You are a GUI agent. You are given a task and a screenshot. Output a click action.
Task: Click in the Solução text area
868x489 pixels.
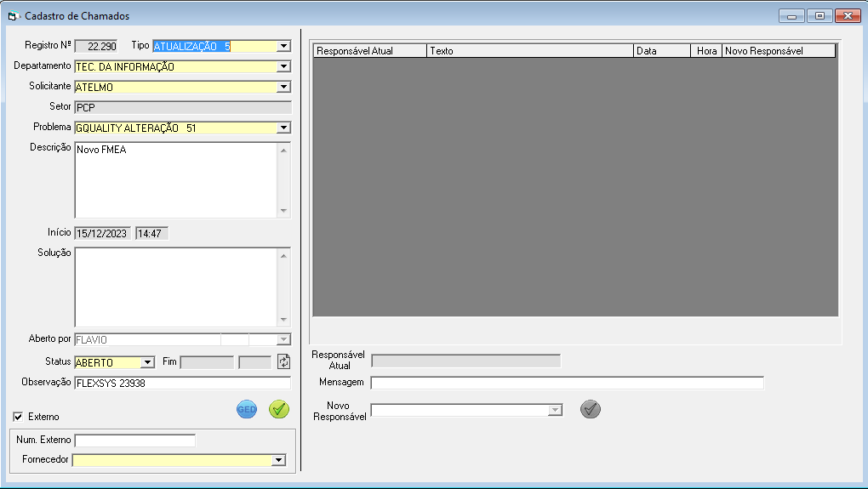[x=176, y=287]
